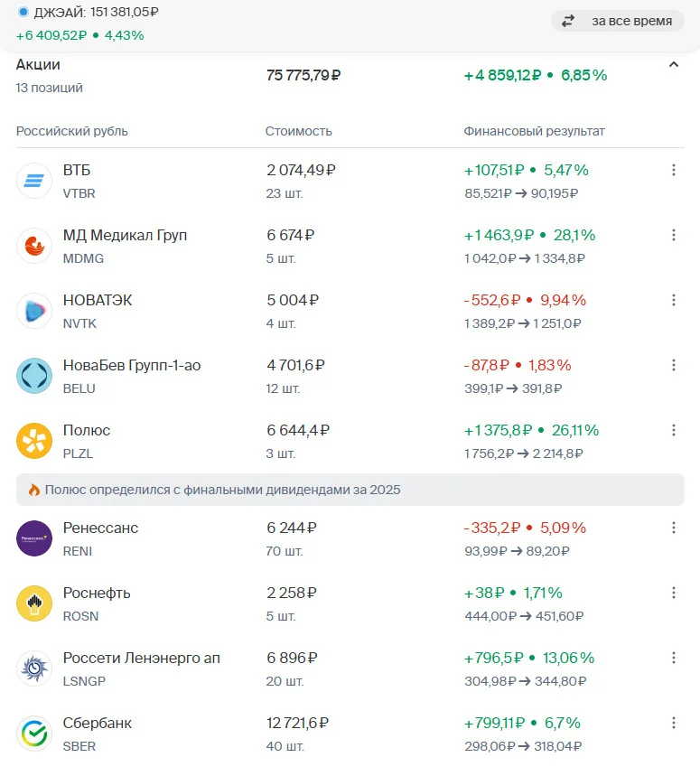
Task: Open the ВТБ position name
Action: tap(77, 170)
